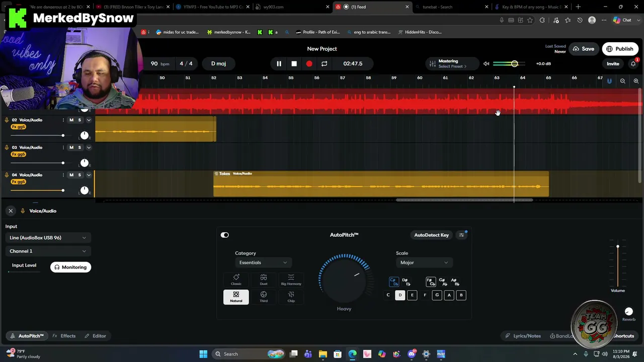Solo track 04 Voice/Audio
Screen dimensions: 644x362
[x=79, y=175]
